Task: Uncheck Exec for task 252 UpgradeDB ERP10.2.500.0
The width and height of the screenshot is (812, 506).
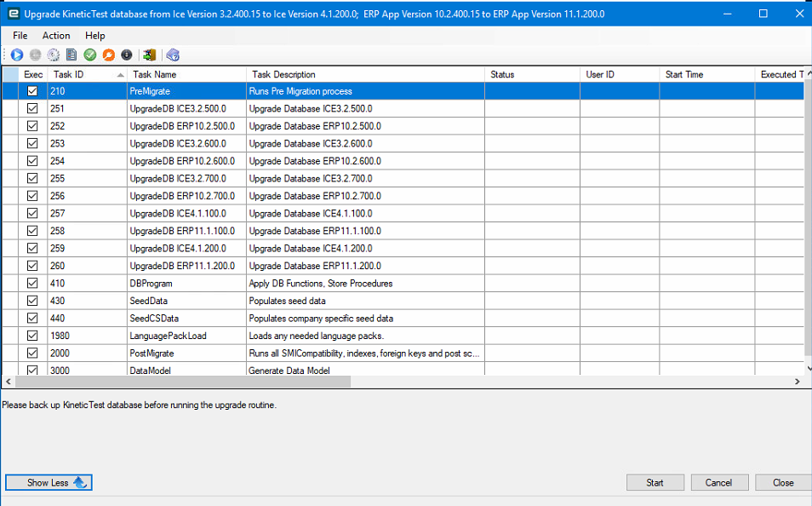Action: point(32,126)
